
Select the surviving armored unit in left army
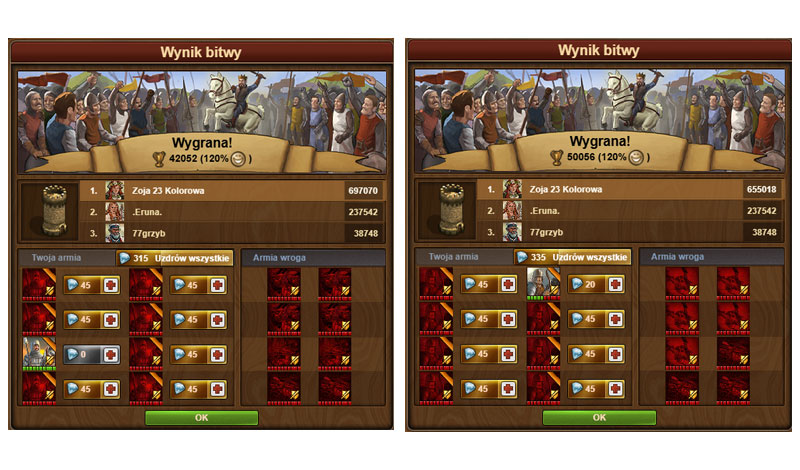[x=39, y=354]
